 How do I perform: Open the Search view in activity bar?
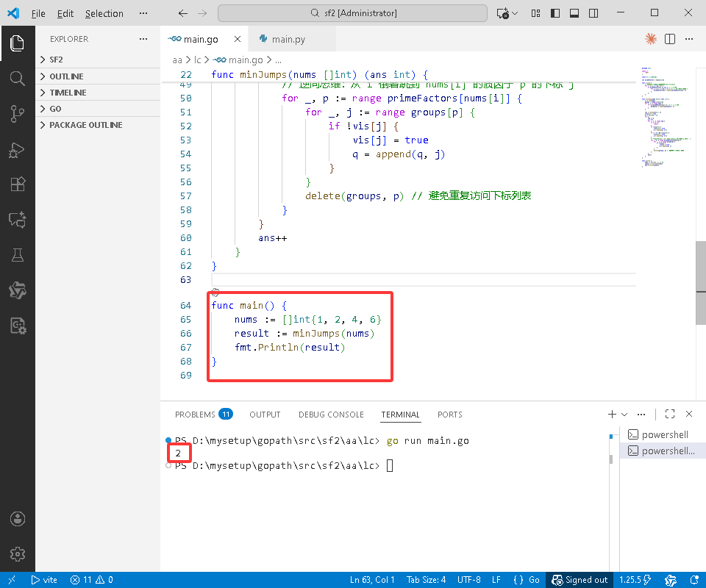17,79
